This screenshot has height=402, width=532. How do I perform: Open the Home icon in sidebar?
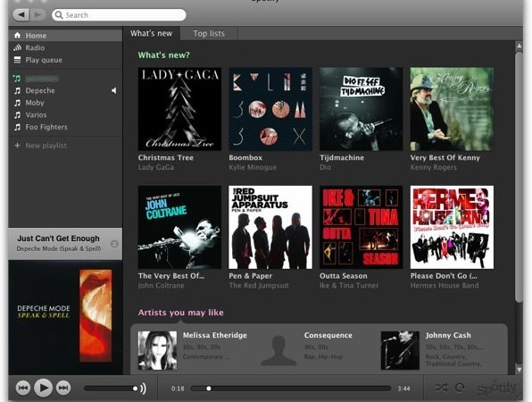tap(17, 36)
